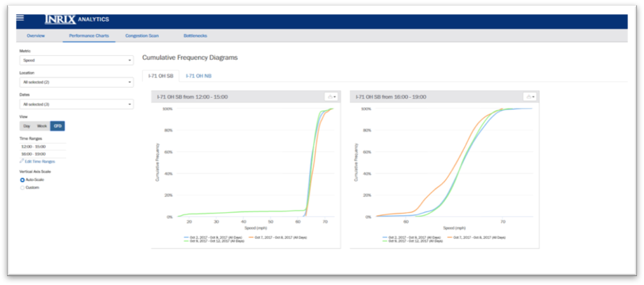Toggle Oct 7 - Oct 8 legend in 12:00 chart
The height and width of the screenshot is (285, 644).
tap(278, 237)
